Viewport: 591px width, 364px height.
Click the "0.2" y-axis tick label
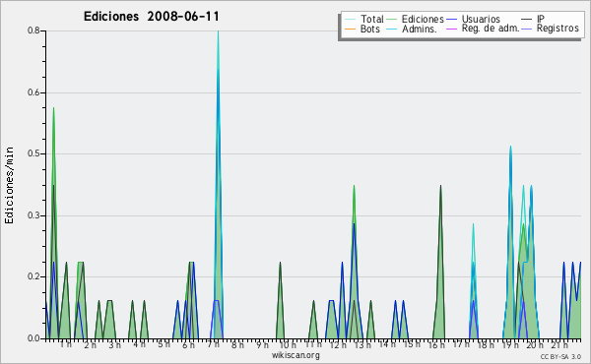(33, 276)
